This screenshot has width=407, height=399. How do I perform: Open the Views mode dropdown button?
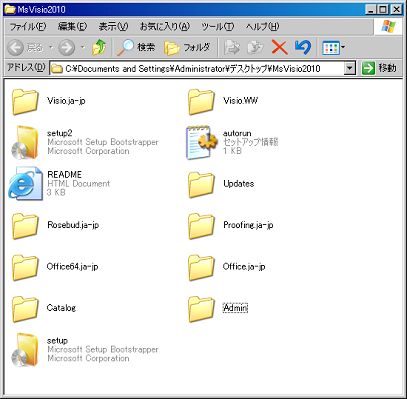334,48
